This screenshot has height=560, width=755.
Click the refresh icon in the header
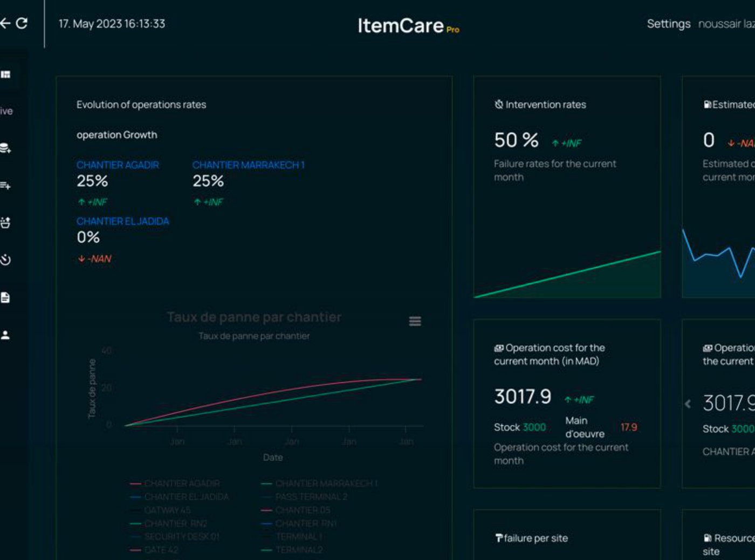point(22,23)
